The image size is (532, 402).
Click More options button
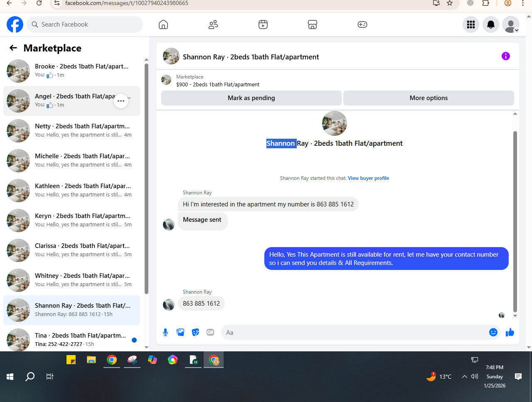[429, 98]
